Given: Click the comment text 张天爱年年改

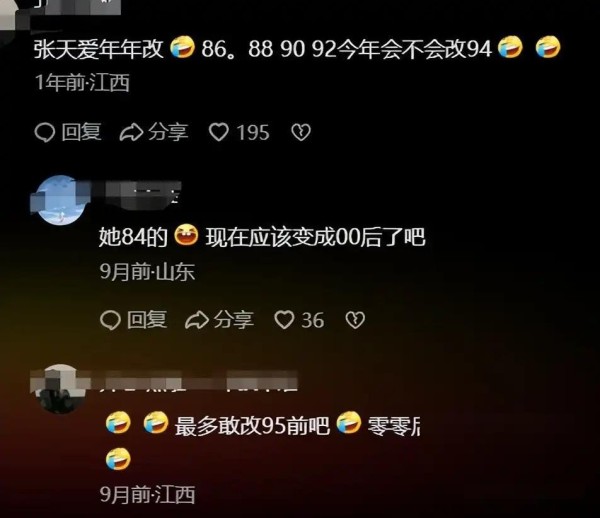Looking at the screenshot, I should (x=99, y=49).
